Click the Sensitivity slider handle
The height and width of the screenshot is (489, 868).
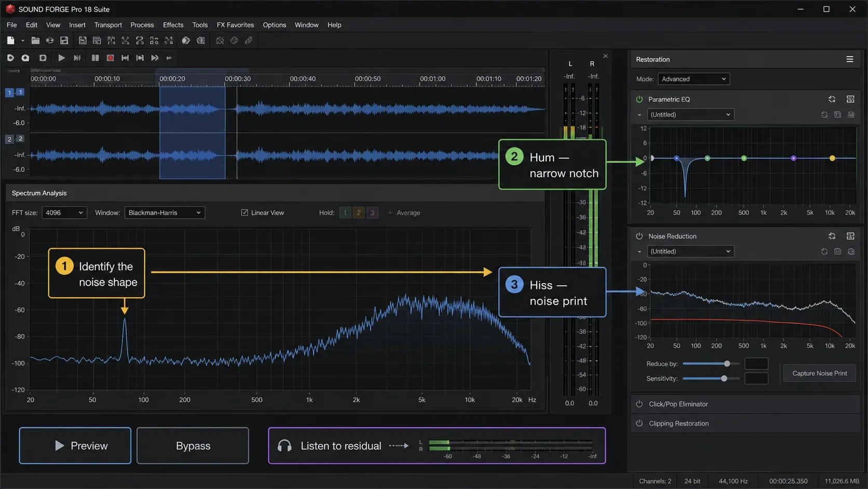724,378
